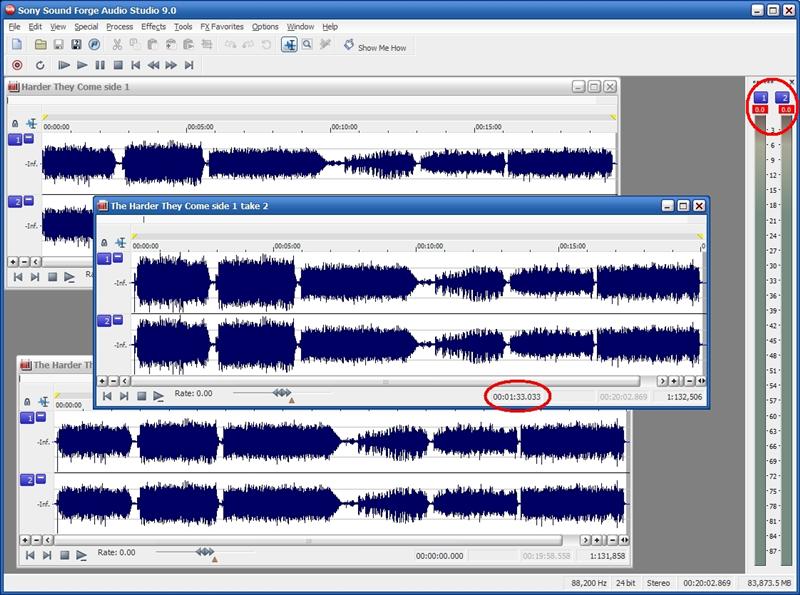Click the Open file folder icon
Viewport: 800px width, 595px height.
tap(43, 45)
